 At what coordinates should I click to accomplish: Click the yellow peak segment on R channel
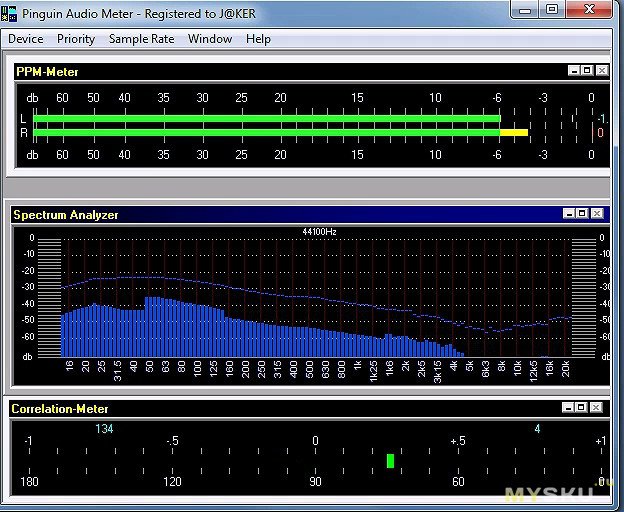click(513, 132)
